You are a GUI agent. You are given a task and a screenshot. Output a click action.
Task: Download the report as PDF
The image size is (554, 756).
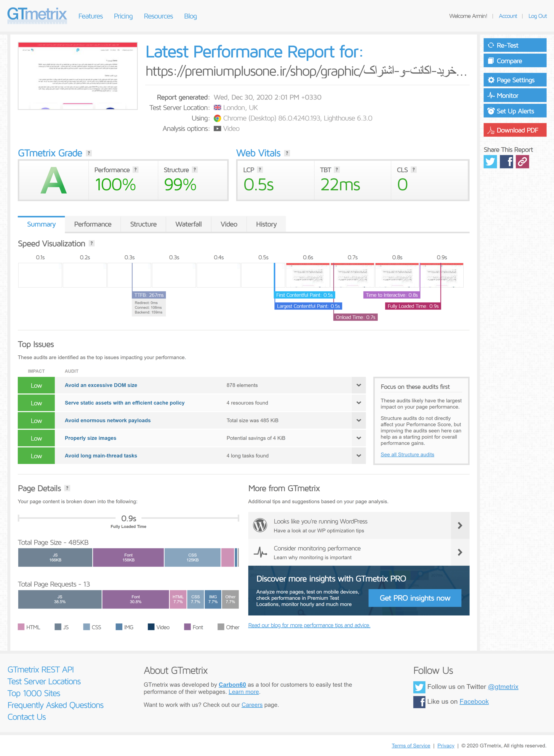click(515, 130)
